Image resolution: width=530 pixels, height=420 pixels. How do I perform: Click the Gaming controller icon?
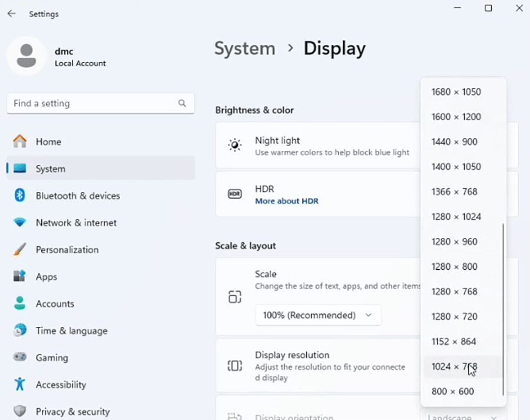pos(19,357)
